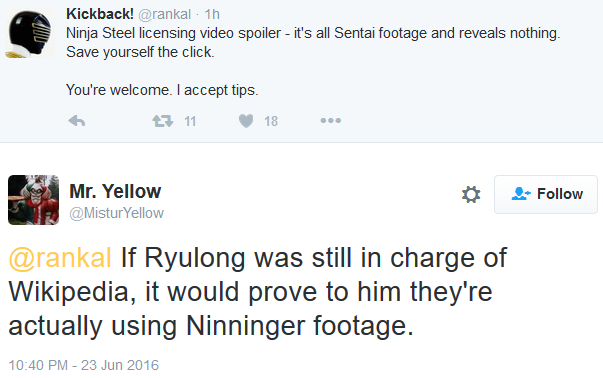Select the Ryulong reply tweet text
This screenshot has width=603, height=378.
[x=258, y=292]
